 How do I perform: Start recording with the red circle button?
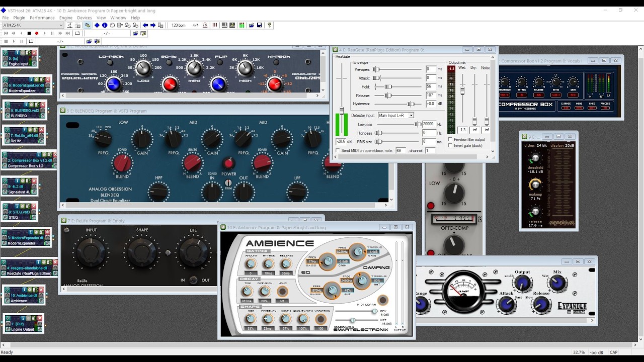coord(37,33)
